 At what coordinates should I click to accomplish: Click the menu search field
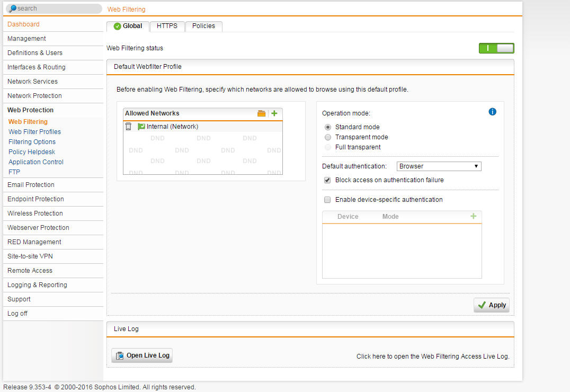[x=54, y=8]
